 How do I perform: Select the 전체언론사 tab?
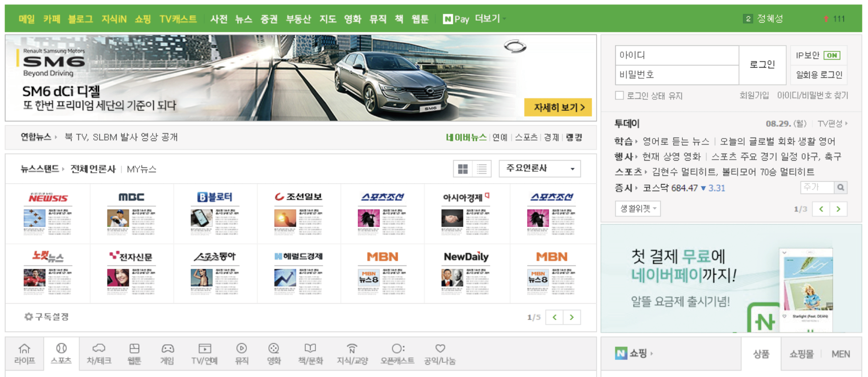(x=93, y=169)
